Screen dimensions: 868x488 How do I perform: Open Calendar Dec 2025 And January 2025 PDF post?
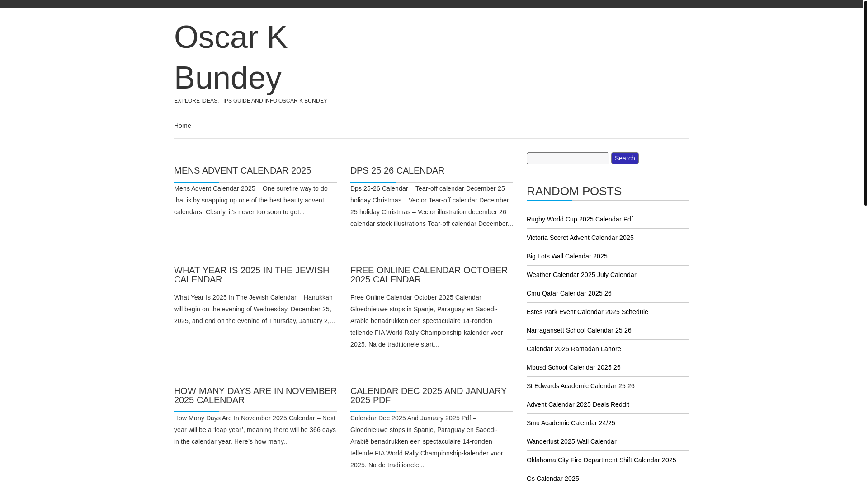429,395
